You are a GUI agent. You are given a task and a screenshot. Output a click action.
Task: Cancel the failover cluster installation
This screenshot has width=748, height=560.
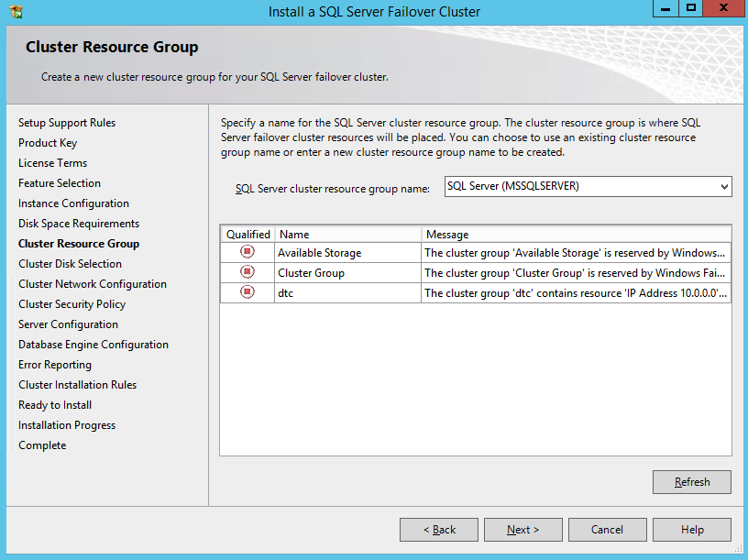(x=607, y=530)
